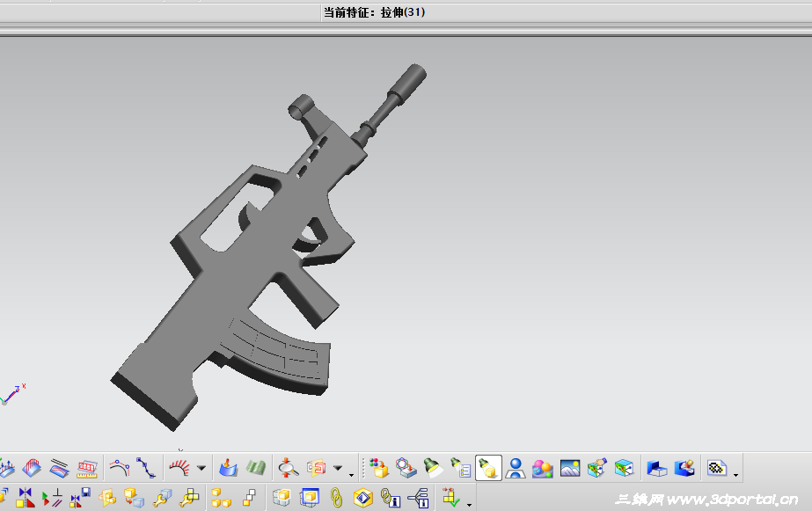Click the cube in blue window frame icon
Screen dimensions: 812x511
pos(309,498)
